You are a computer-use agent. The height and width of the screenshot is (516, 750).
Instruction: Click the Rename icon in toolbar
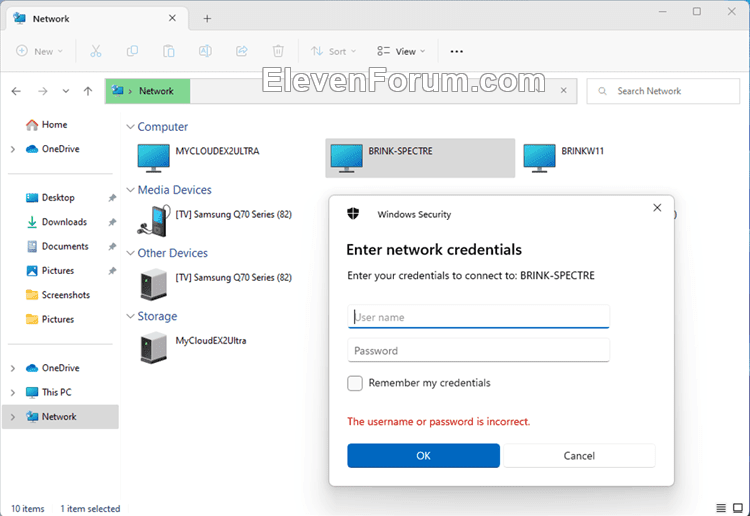point(205,51)
